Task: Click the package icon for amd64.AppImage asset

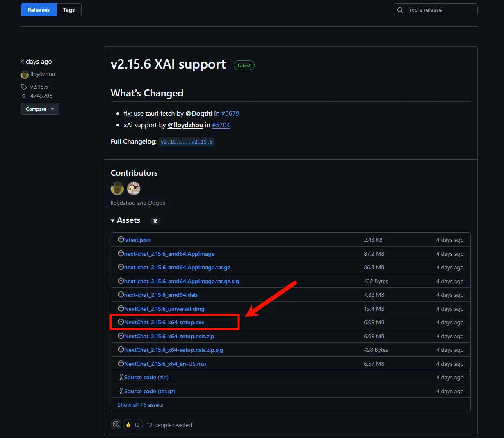Action: pos(121,254)
